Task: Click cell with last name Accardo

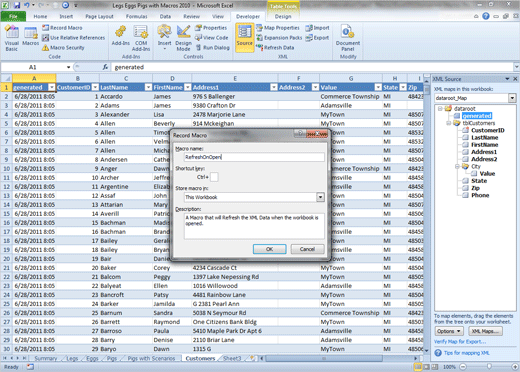Action: (x=126, y=96)
